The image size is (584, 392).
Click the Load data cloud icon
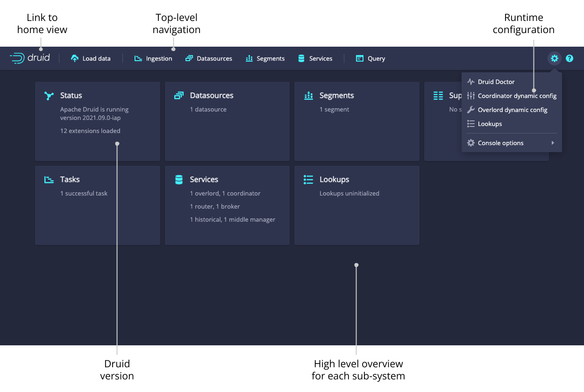[75, 58]
